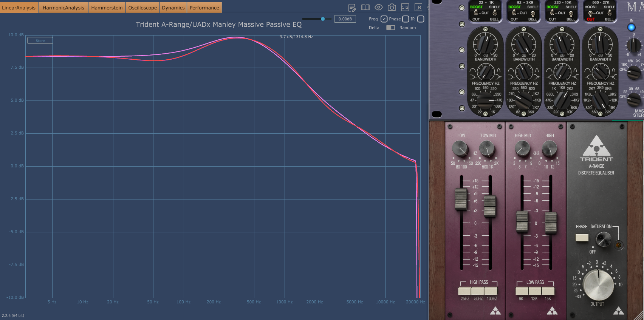Toggle the Delta switch
The width and height of the screenshot is (644, 320).
(x=391, y=28)
